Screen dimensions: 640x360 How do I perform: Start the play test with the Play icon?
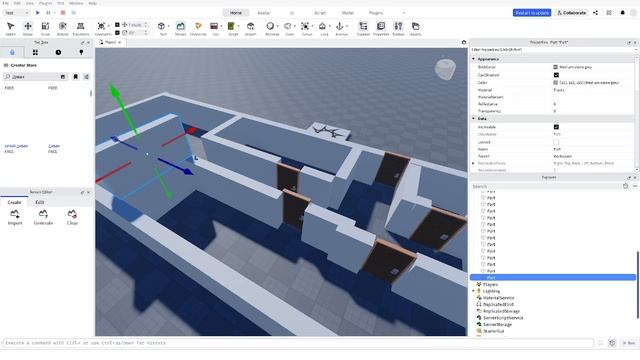click(38, 13)
